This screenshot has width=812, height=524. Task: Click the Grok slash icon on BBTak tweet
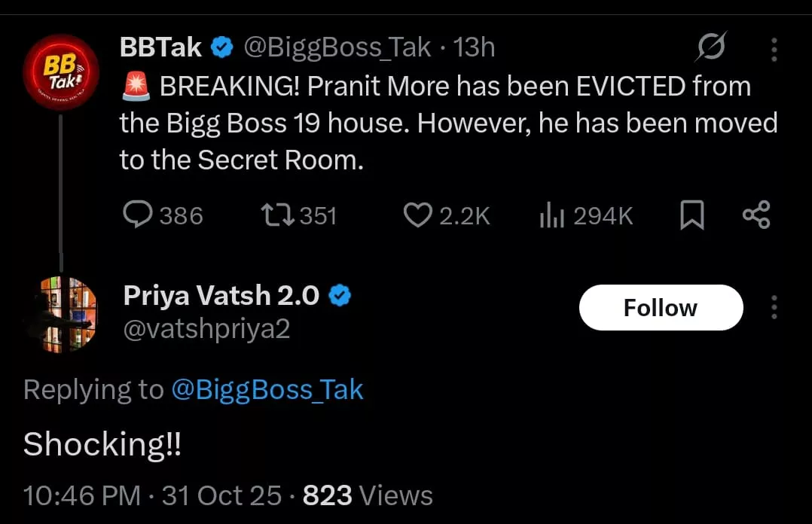pyautogui.click(x=711, y=49)
